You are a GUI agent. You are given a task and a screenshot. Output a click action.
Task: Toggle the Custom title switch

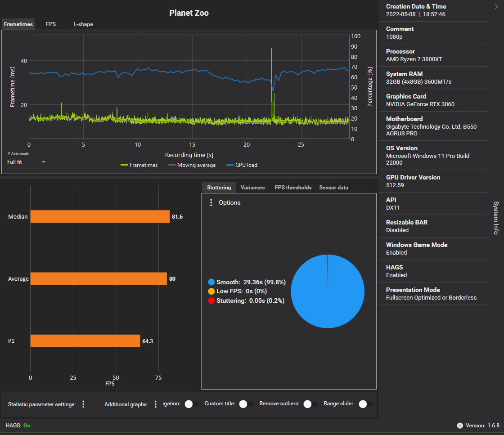click(x=246, y=404)
